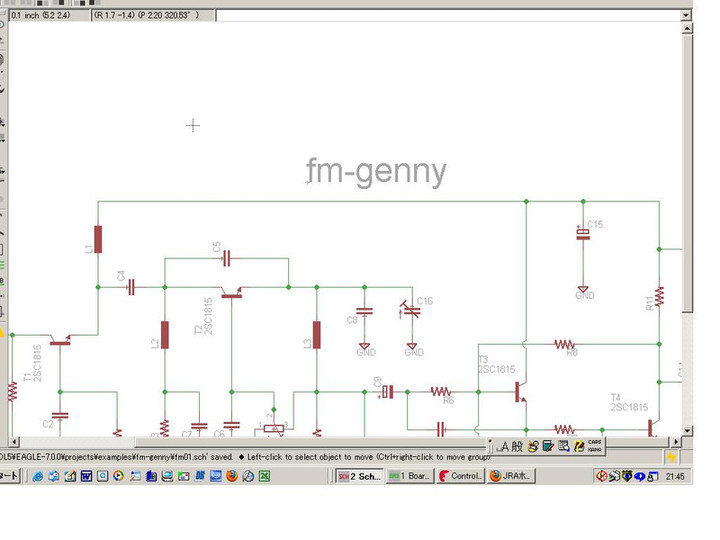Click the vertical scrollbar up arrow
720x540 pixels.
point(687,30)
